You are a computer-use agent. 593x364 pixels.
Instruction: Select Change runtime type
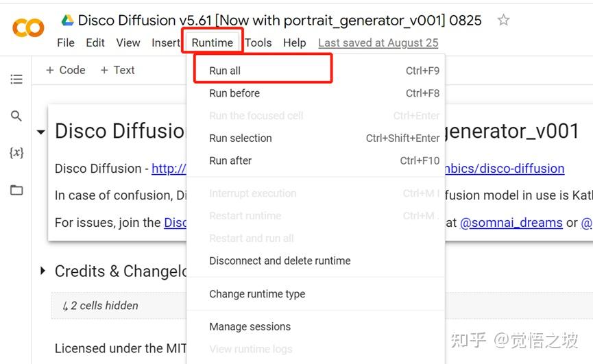tap(316, 293)
